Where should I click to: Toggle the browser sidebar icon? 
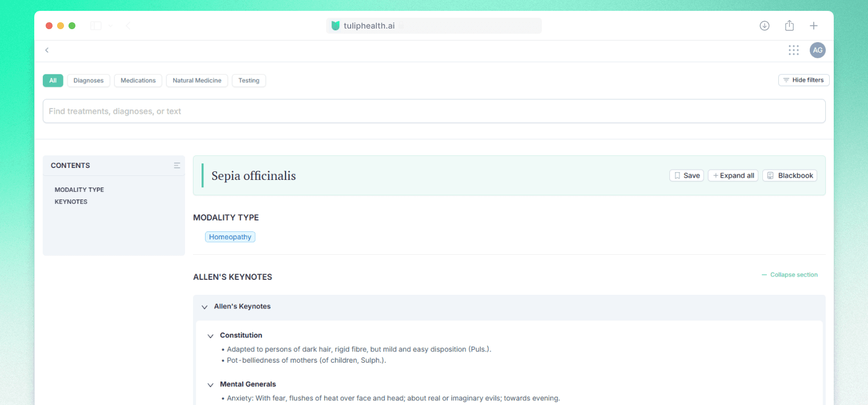click(x=96, y=26)
